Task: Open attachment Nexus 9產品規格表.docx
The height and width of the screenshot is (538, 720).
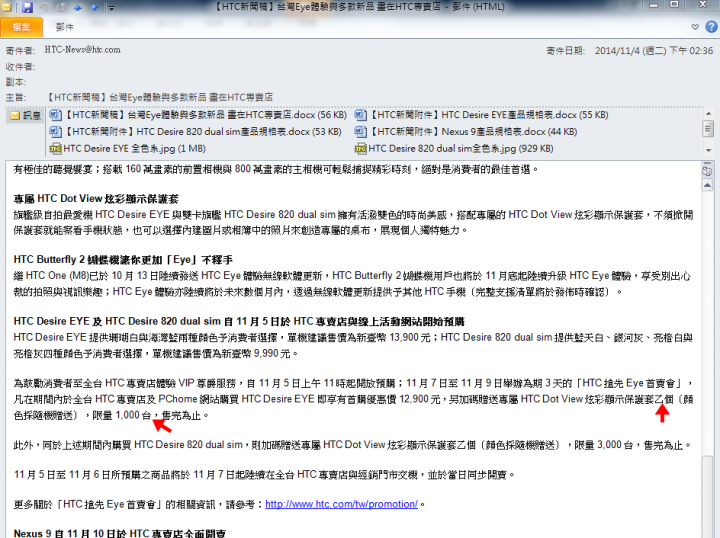Action: (466, 132)
